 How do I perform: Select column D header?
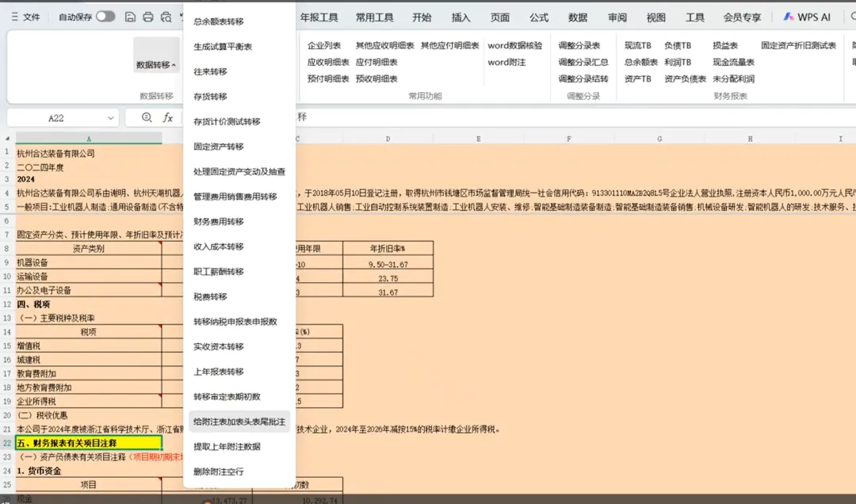coord(388,139)
